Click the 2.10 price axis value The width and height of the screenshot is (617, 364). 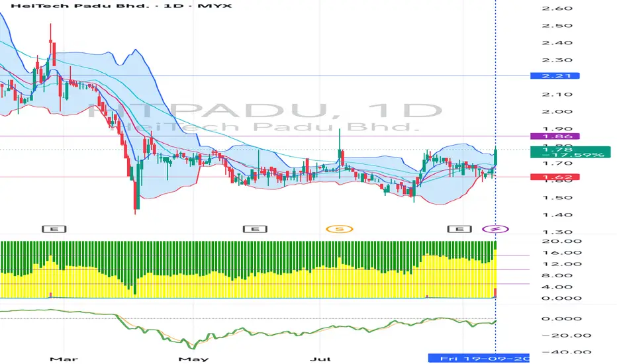[x=557, y=95]
